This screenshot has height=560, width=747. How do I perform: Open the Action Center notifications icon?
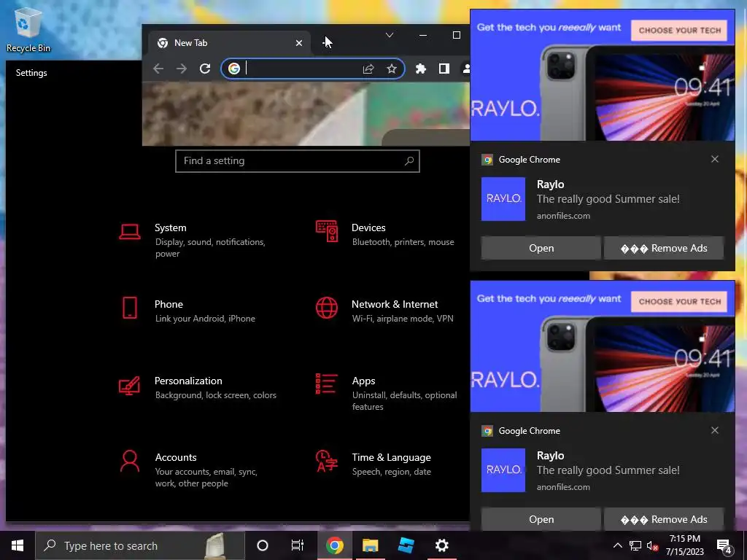[724, 545]
